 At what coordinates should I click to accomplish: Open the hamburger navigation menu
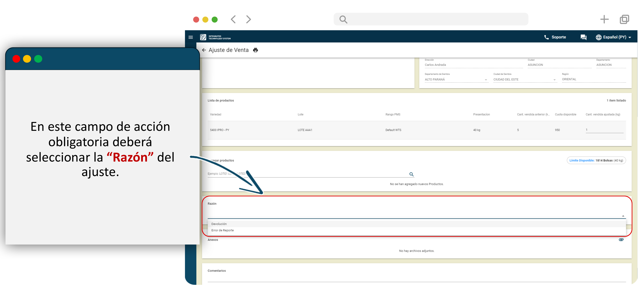click(x=190, y=37)
